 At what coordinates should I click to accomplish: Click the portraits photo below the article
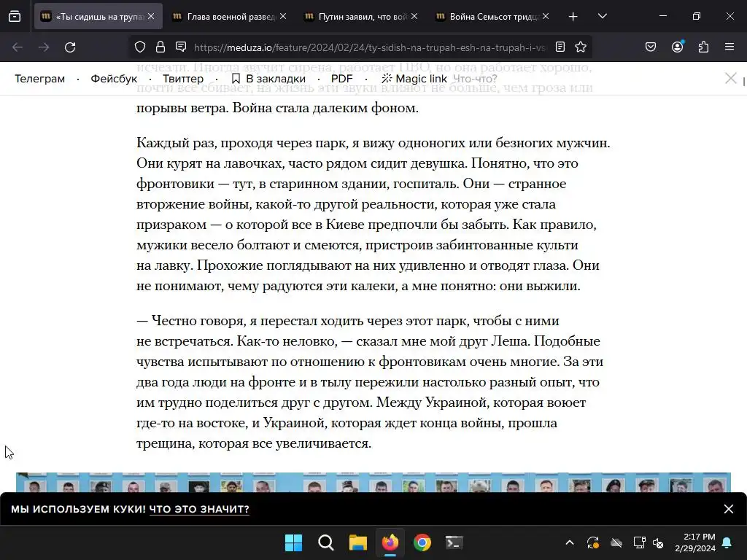click(373, 482)
